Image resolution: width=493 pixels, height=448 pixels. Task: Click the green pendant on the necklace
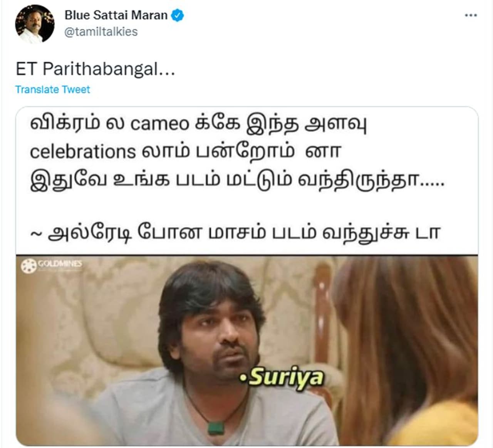coord(216,428)
